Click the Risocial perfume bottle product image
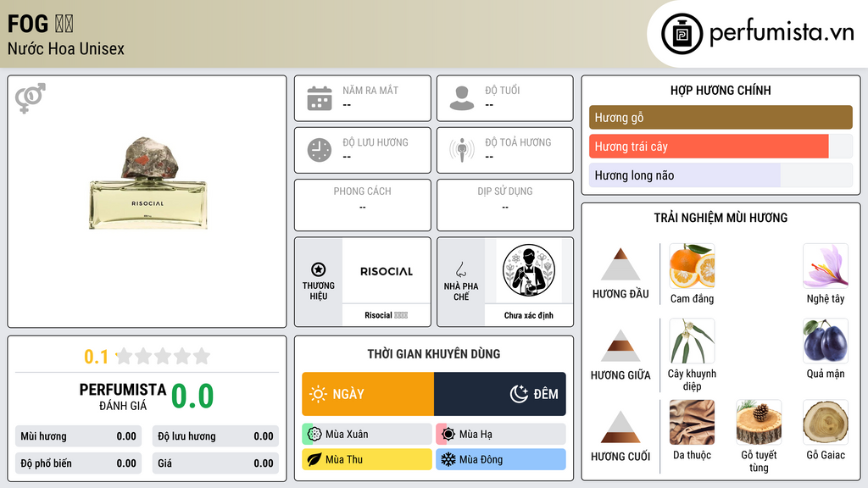 tap(148, 183)
